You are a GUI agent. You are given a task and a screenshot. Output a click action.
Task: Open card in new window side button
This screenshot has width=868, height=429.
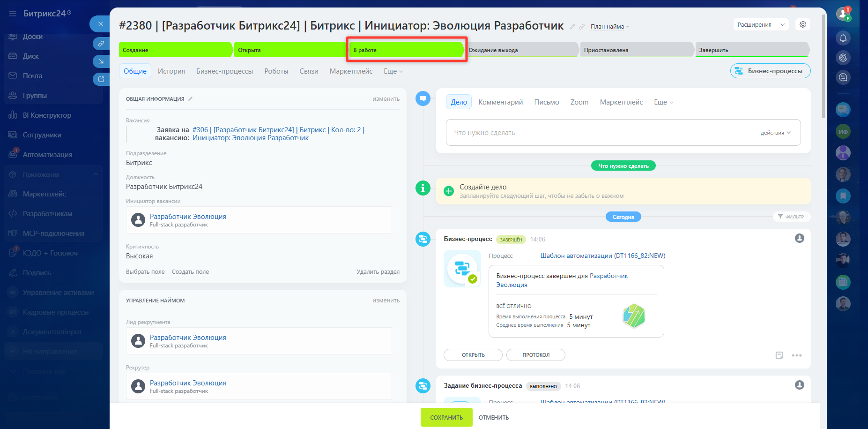(x=101, y=79)
